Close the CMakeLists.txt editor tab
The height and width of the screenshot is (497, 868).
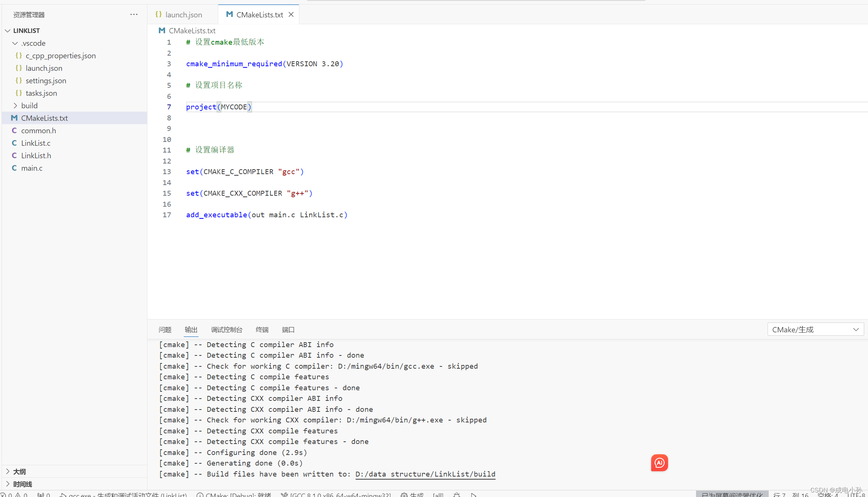point(291,14)
